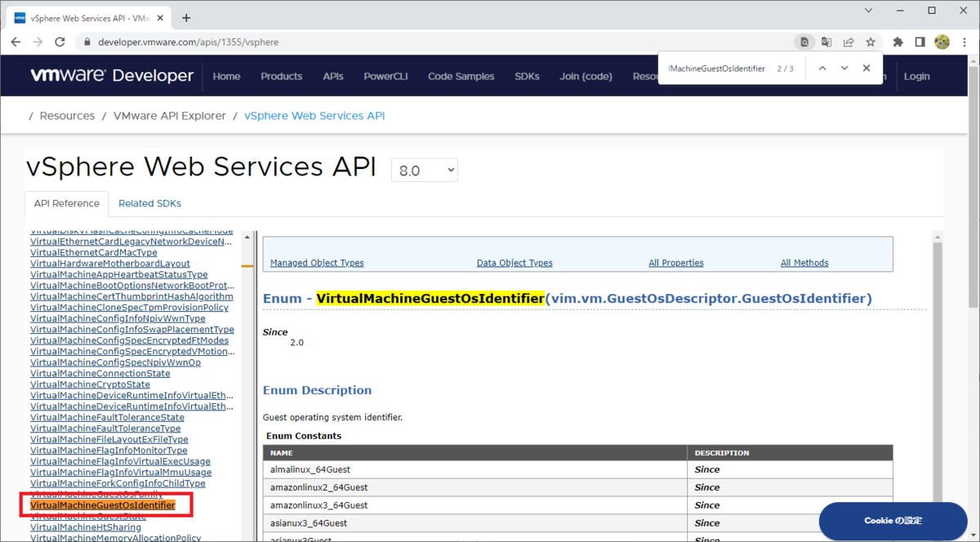Open VirtualEthernetCardMacType in the list
The height and width of the screenshot is (542, 980).
pyautogui.click(x=94, y=253)
